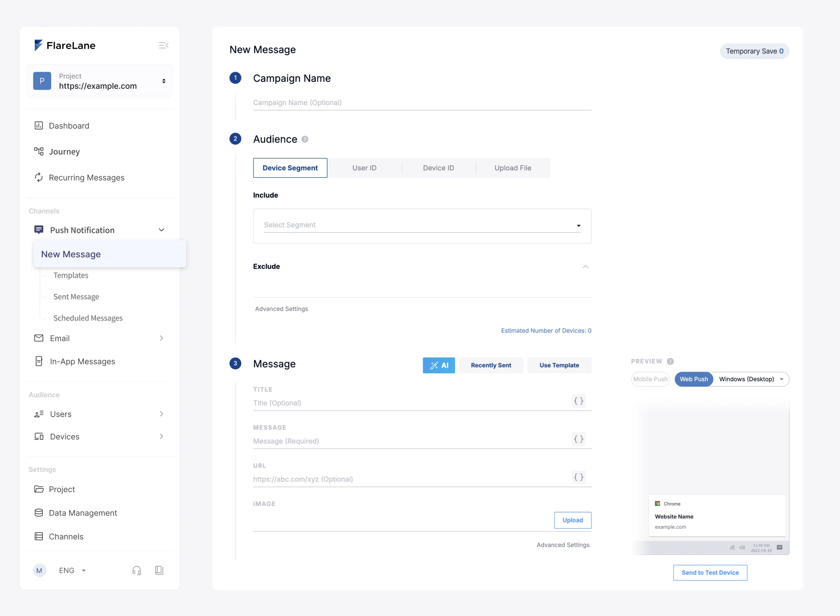The width and height of the screenshot is (840, 616).
Task: Open Templates in sidebar
Action: [x=71, y=275]
